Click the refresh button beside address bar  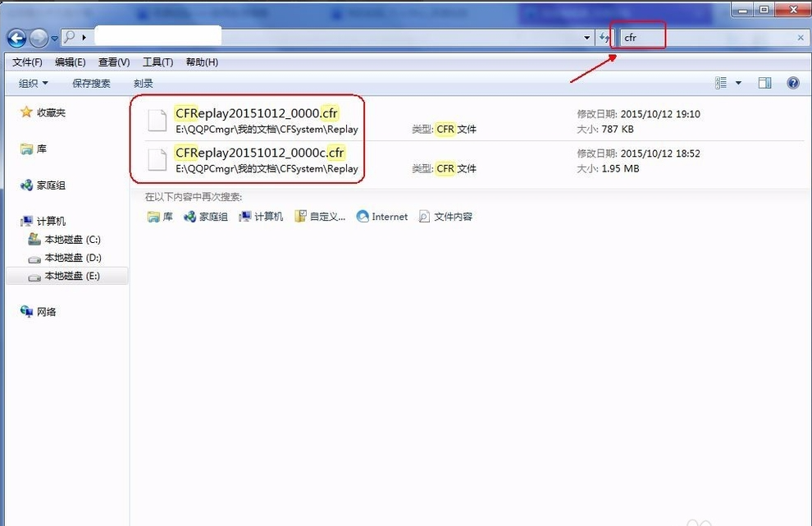tap(604, 38)
